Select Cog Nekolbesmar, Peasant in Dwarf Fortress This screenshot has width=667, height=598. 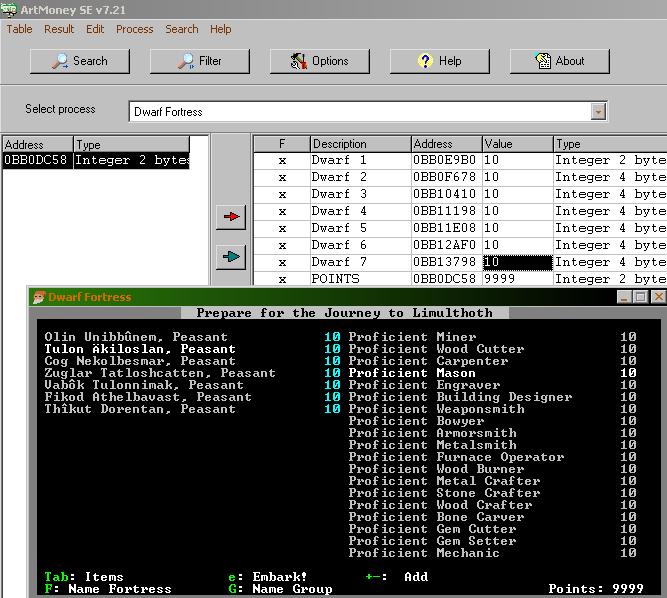140,361
